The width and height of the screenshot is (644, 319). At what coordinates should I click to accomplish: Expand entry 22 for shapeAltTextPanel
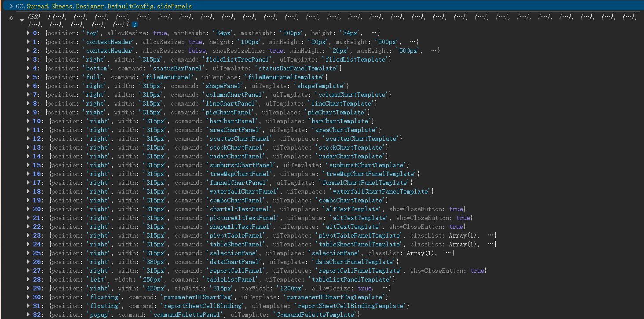pos(29,227)
